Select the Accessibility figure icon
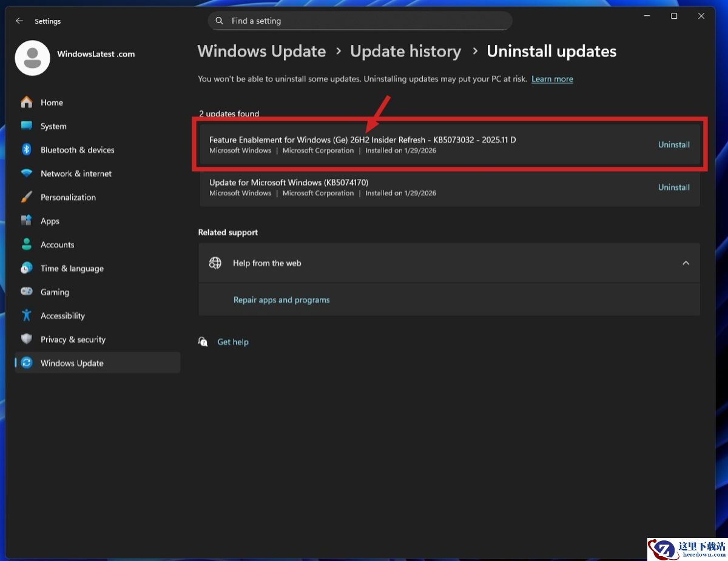The image size is (728, 561). (x=27, y=315)
